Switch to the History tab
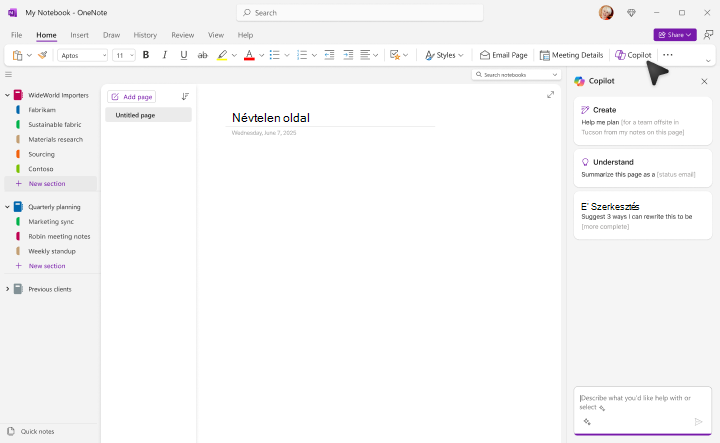 pyautogui.click(x=145, y=35)
